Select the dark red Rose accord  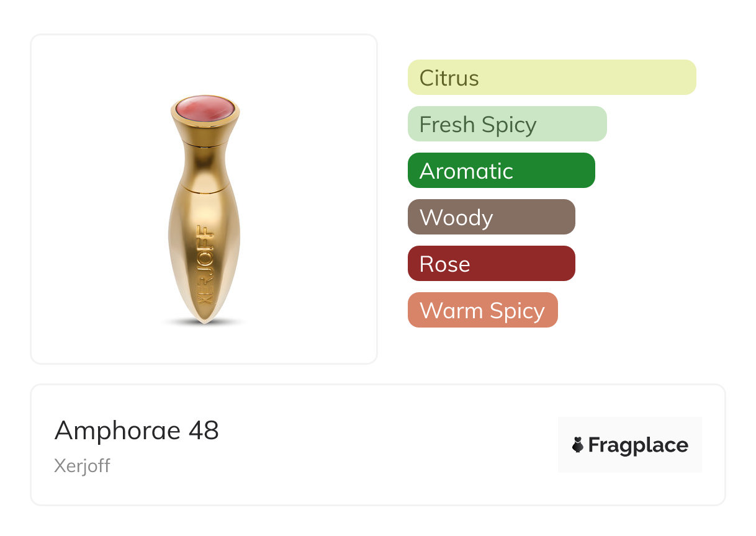[x=491, y=264]
